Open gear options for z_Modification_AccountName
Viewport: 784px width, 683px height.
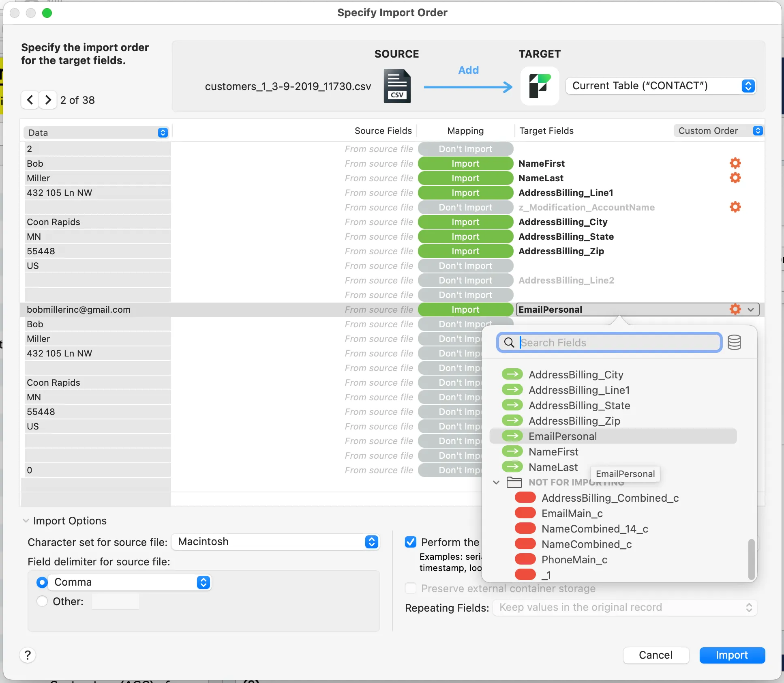[x=735, y=207]
